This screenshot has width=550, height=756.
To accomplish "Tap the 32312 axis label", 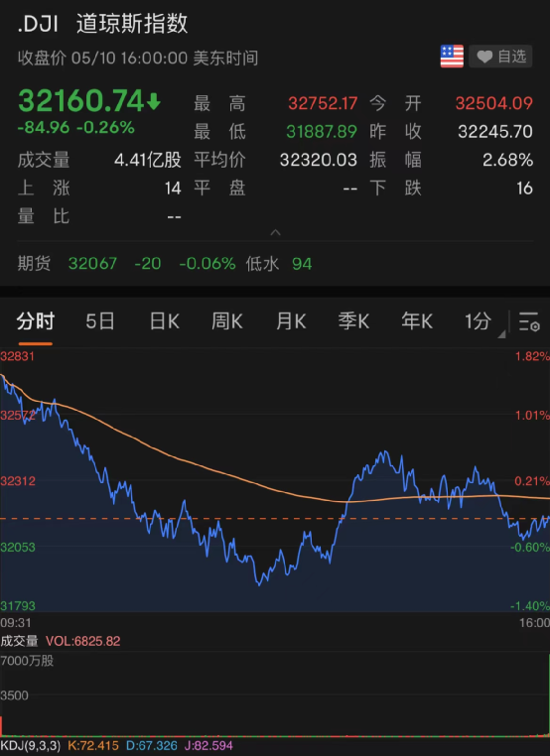I will tap(18, 481).
